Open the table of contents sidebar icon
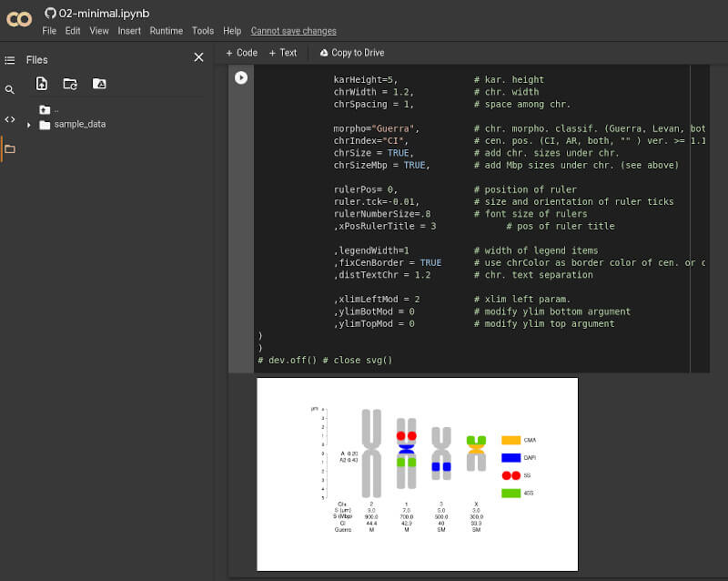728x581 pixels. point(10,60)
